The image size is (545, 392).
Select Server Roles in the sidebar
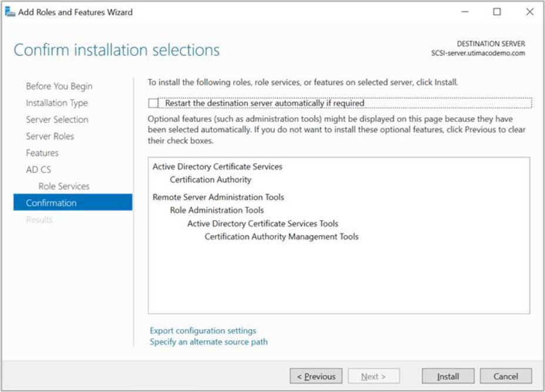(x=50, y=136)
